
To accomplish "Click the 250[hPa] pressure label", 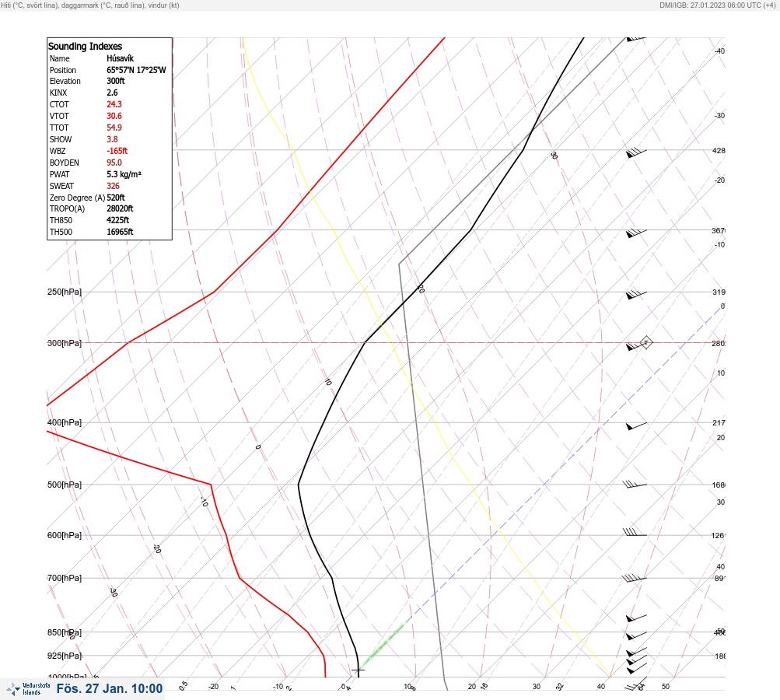I will pos(65,292).
